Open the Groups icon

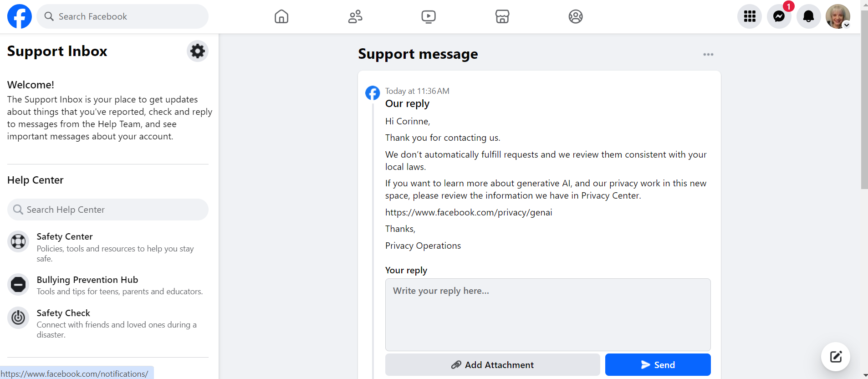pos(576,16)
